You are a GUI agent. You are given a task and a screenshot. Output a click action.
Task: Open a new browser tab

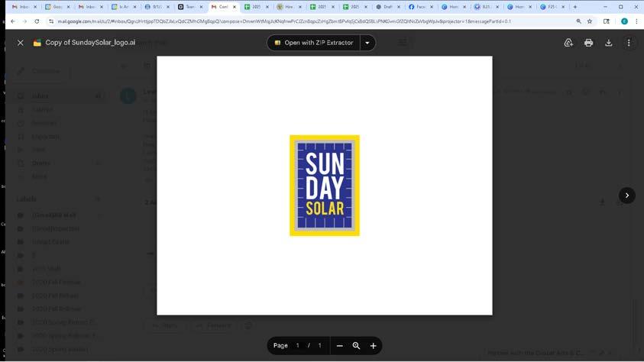point(574,7)
